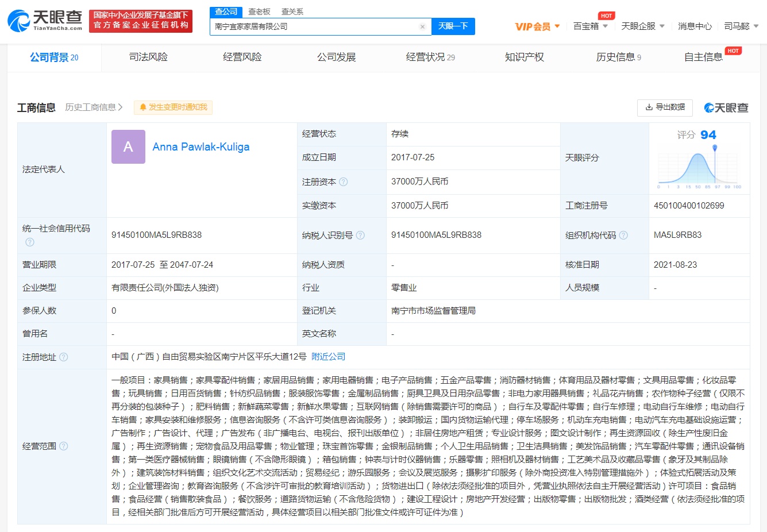Click the 企业类型 value 有限责任公司(外国法人独资)
Viewport: 767px width, 532px height.
(165, 288)
